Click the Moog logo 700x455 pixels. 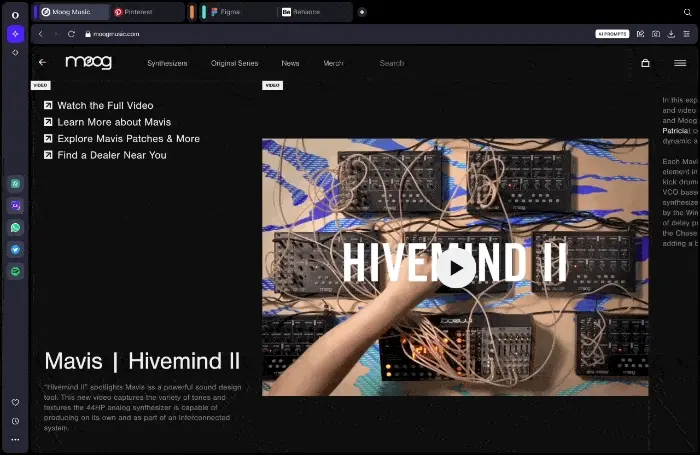pos(88,62)
